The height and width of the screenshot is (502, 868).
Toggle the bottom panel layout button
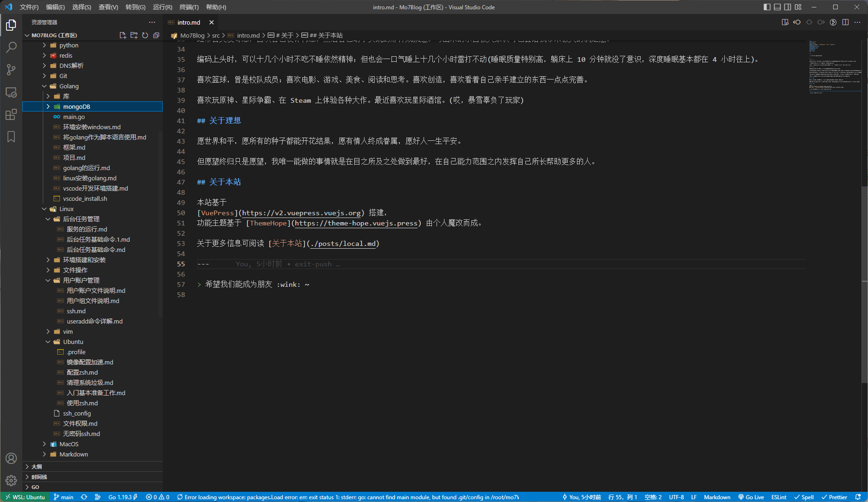777,7
